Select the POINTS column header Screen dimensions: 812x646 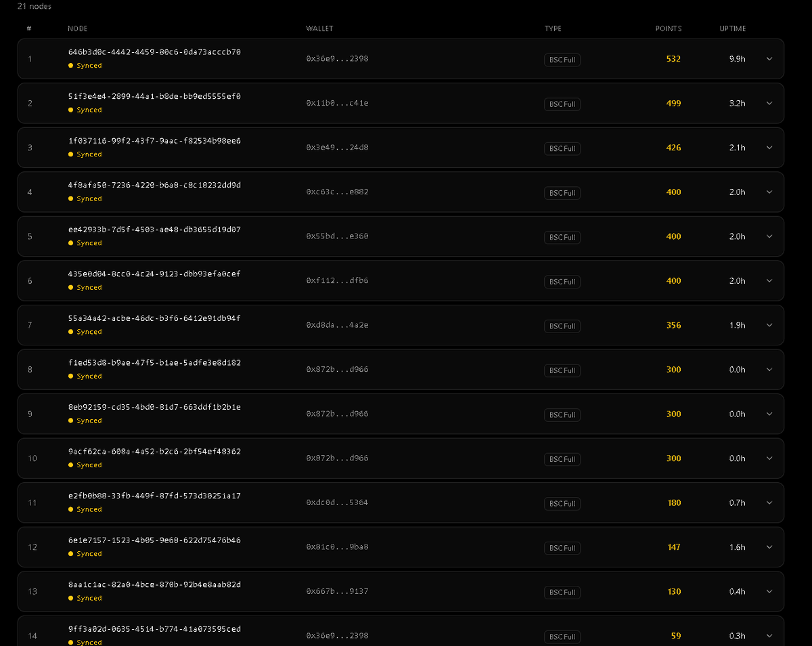click(669, 29)
